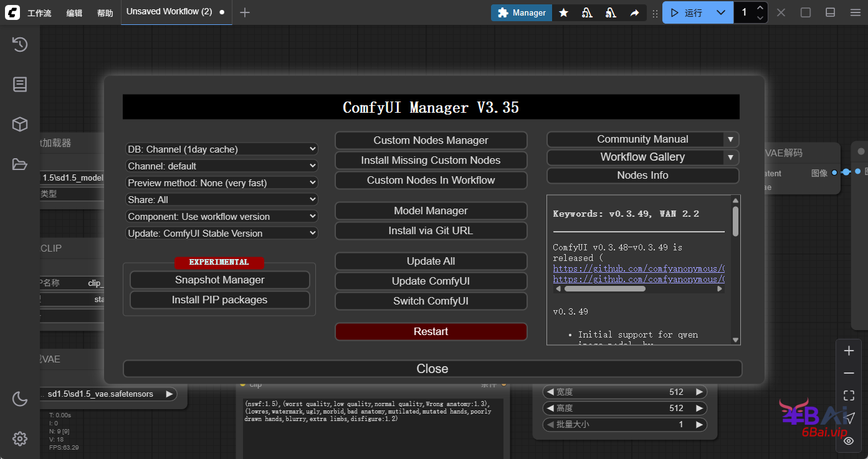This screenshot has height=459, width=868.
Task: Click the Manager puzzle-piece button
Action: pyautogui.click(x=522, y=12)
